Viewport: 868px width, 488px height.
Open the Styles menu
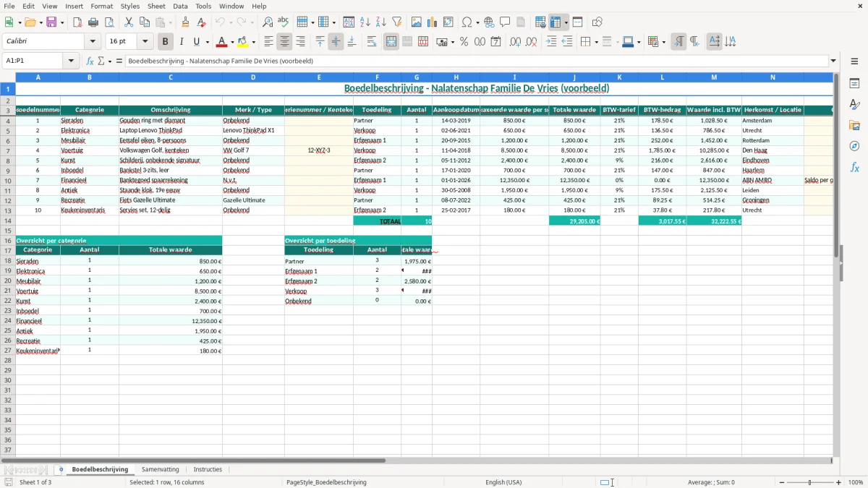130,6
